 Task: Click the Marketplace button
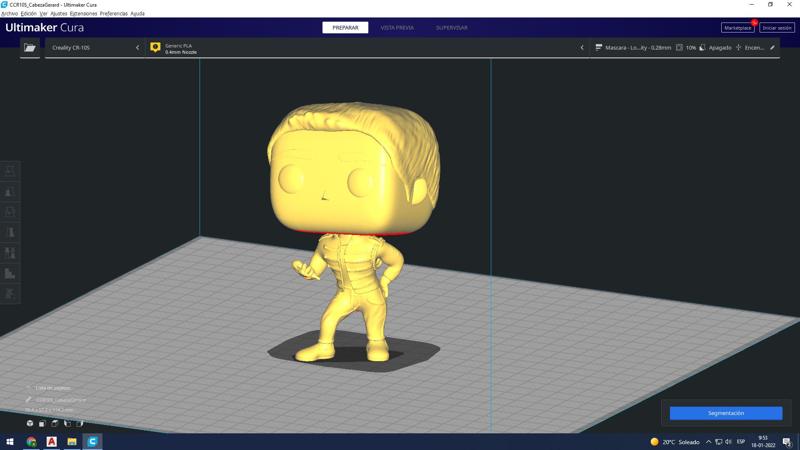coord(738,28)
